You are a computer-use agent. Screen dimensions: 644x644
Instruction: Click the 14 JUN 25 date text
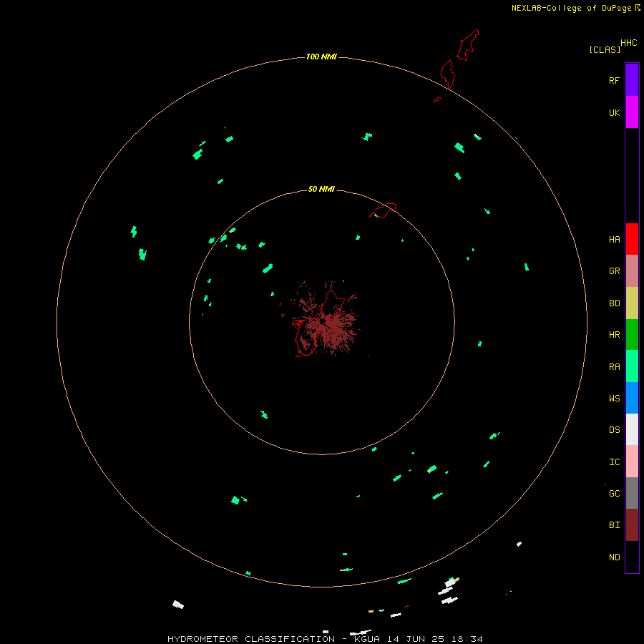pyautogui.click(x=416, y=639)
